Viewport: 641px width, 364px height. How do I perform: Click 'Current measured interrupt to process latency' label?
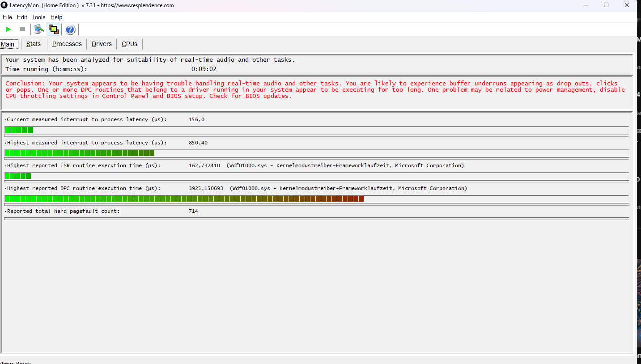coord(87,119)
